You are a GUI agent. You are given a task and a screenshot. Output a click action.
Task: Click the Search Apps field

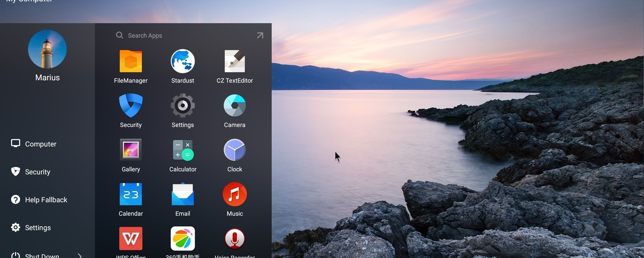[181, 36]
